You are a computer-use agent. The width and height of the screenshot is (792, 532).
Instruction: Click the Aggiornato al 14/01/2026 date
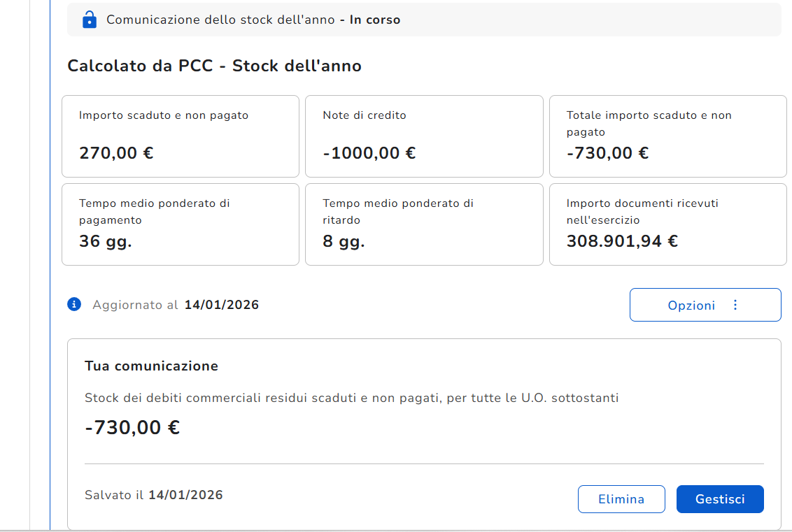(222, 305)
